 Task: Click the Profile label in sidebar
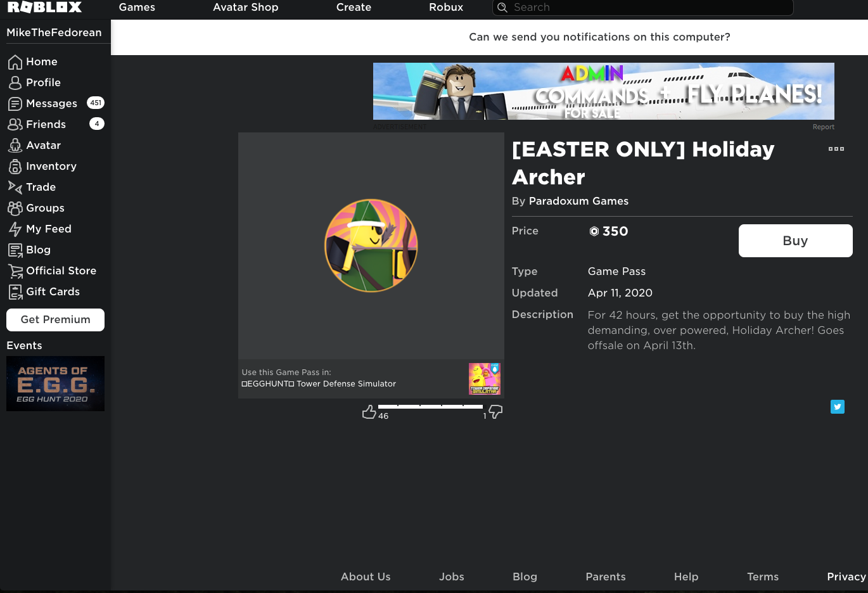(44, 83)
